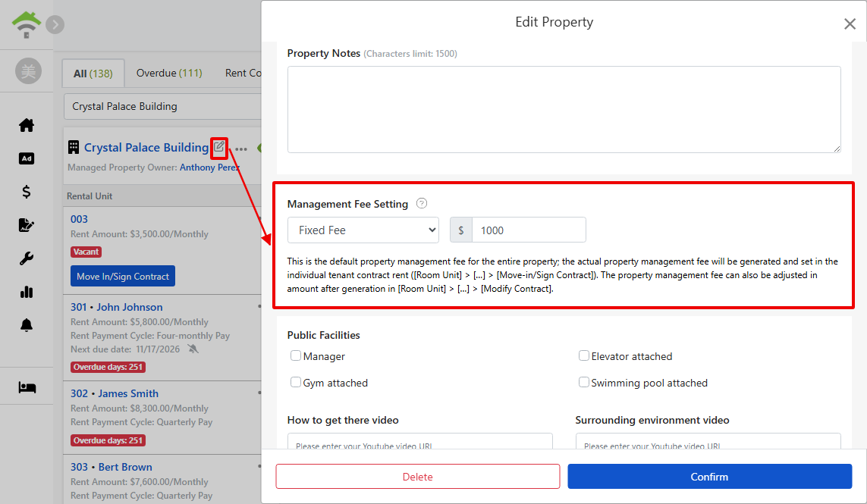Click the dollar sign prefix of the fee field

[x=461, y=230]
